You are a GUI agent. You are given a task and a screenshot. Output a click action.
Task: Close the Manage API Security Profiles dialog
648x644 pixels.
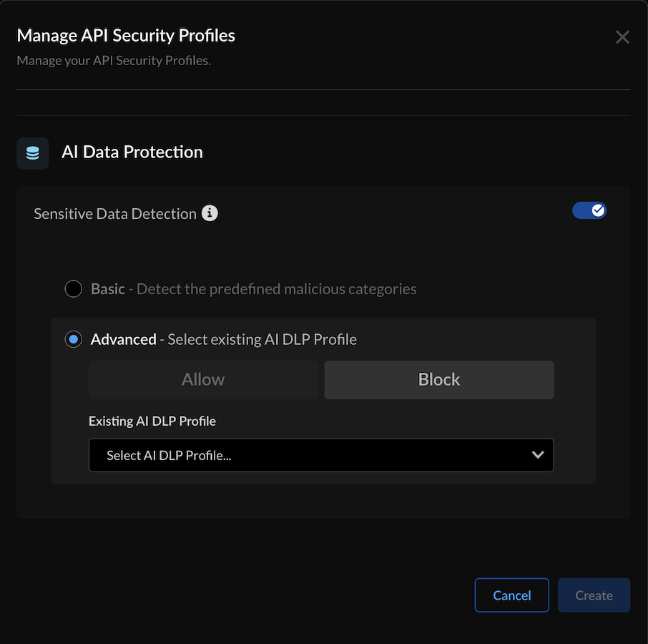(x=622, y=37)
